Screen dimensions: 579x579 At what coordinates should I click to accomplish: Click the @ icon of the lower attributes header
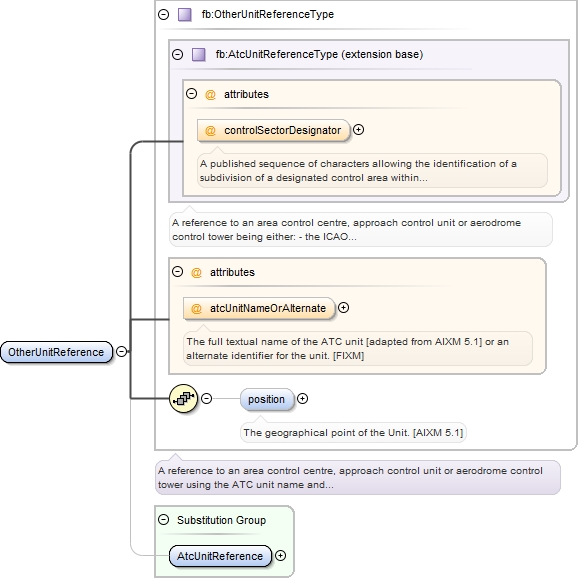click(196, 273)
